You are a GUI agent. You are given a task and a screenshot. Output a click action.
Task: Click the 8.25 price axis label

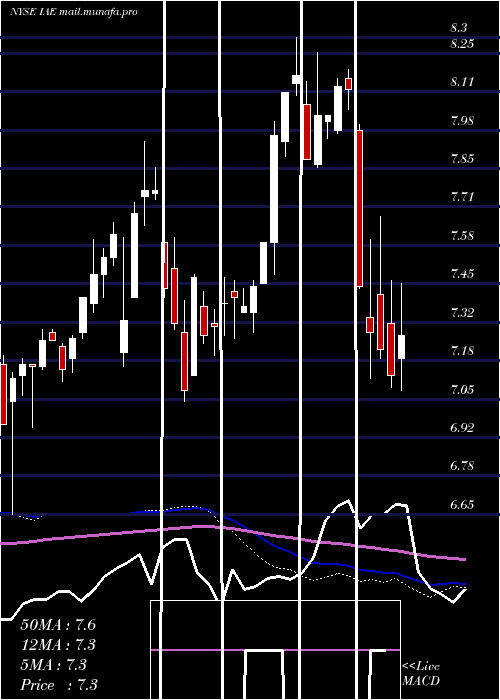(x=462, y=44)
